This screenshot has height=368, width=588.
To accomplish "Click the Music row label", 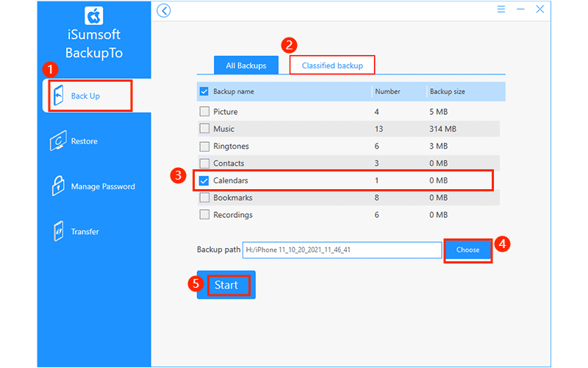I will click(224, 129).
